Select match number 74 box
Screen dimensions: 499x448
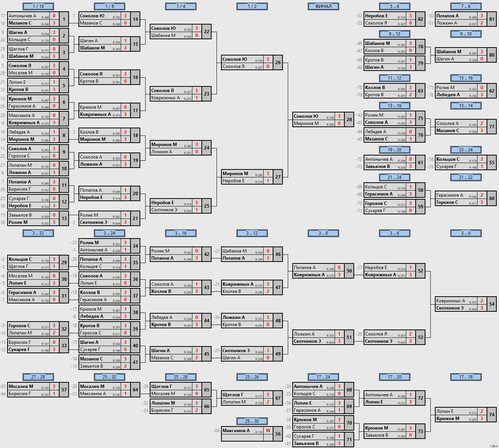(x=492, y=415)
